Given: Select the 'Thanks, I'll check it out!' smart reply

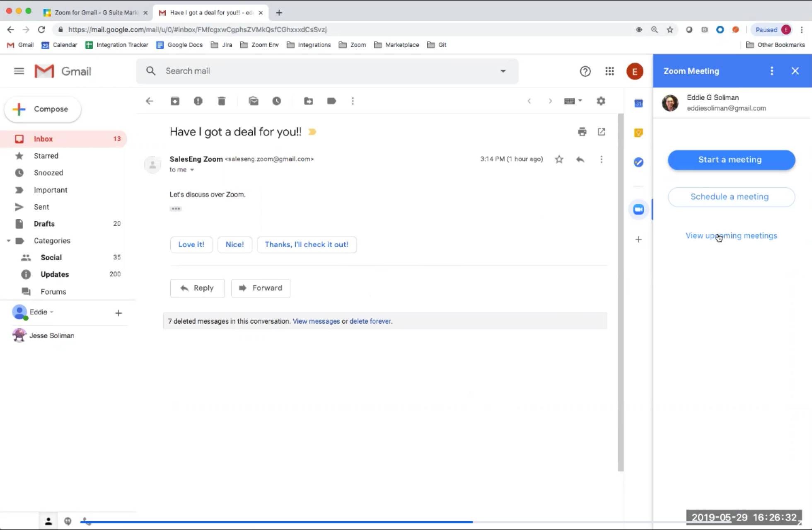Looking at the screenshot, I should coord(307,244).
